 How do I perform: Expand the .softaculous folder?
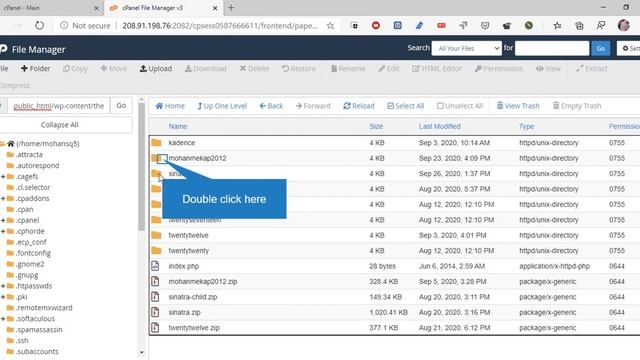click(3, 319)
